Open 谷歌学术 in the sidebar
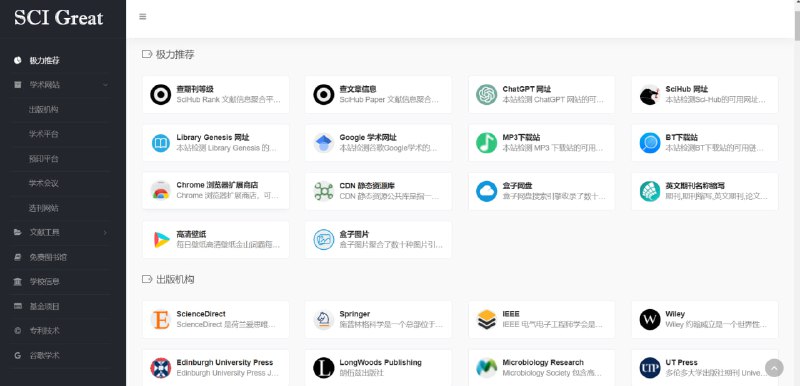This screenshot has height=386, width=800. (44, 355)
